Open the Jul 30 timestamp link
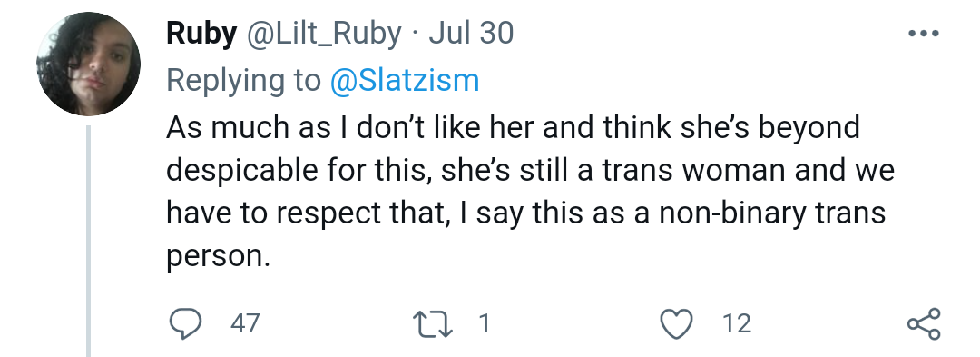This screenshot has width=980, height=357. (471, 34)
